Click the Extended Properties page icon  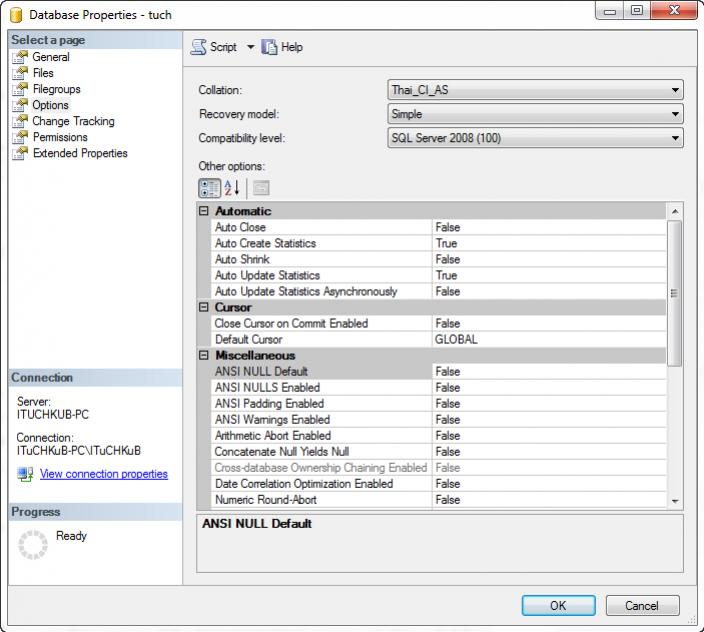click(x=20, y=154)
